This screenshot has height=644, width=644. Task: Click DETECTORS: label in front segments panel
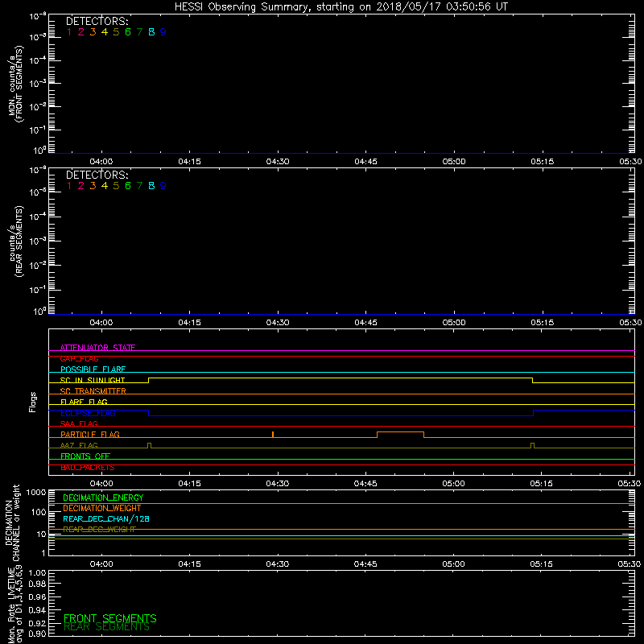97,22
